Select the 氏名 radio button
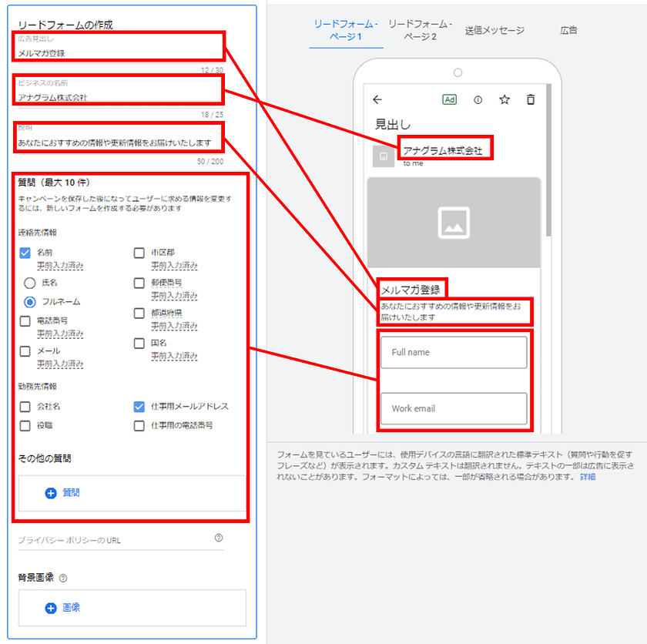This screenshot has height=644, width=647. tap(30, 283)
